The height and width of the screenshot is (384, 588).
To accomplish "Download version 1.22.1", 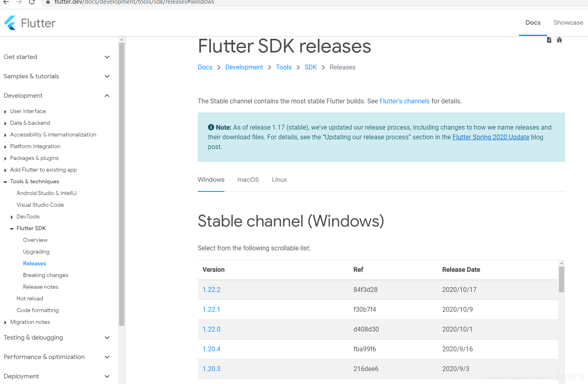I will pyautogui.click(x=211, y=310).
